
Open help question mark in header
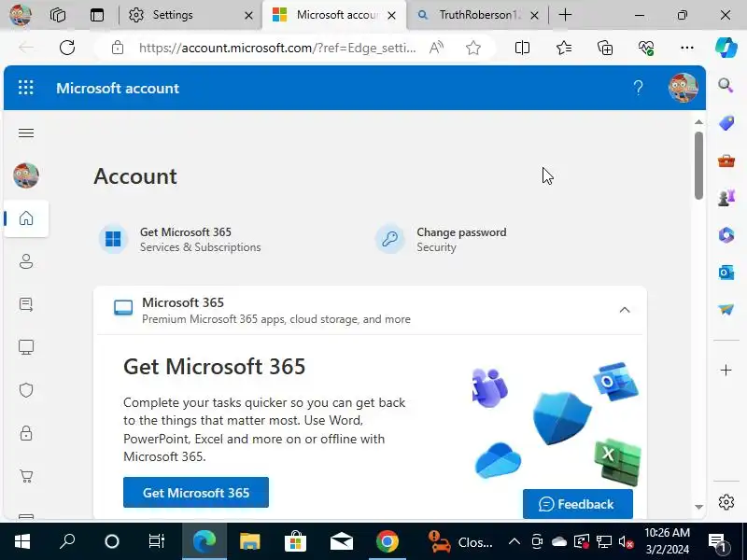pos(638,88)
